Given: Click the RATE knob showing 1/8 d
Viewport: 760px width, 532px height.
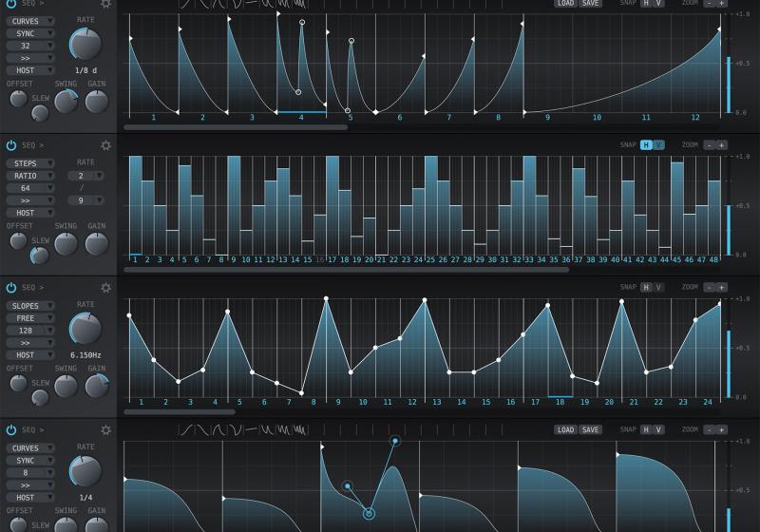Looking at the screenshot, I should tap(85, 44).
